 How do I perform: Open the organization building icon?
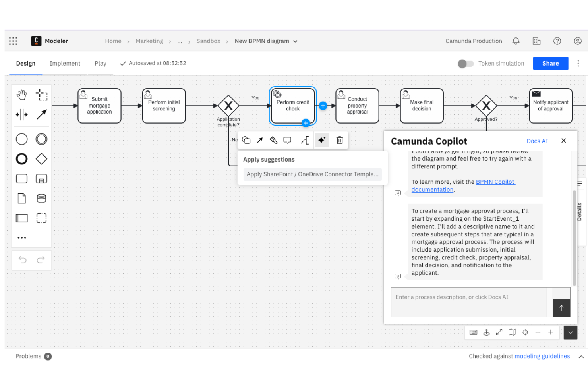(536, 41)
